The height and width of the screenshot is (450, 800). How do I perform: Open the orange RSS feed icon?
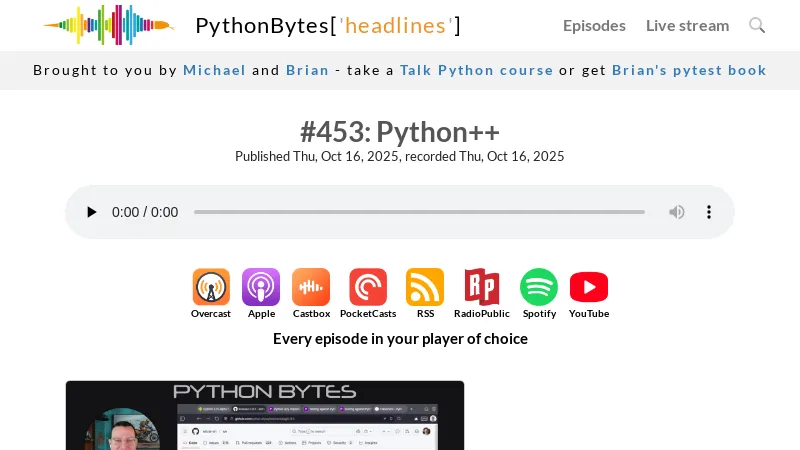[425, 288]
